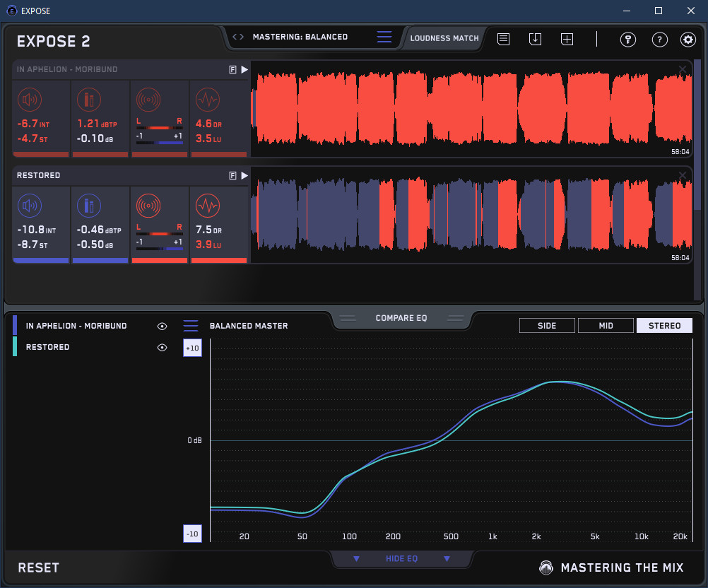Select the MID EQ view
Image resolution: width=708 pixels, height=588 pixels.
point(606,326)
